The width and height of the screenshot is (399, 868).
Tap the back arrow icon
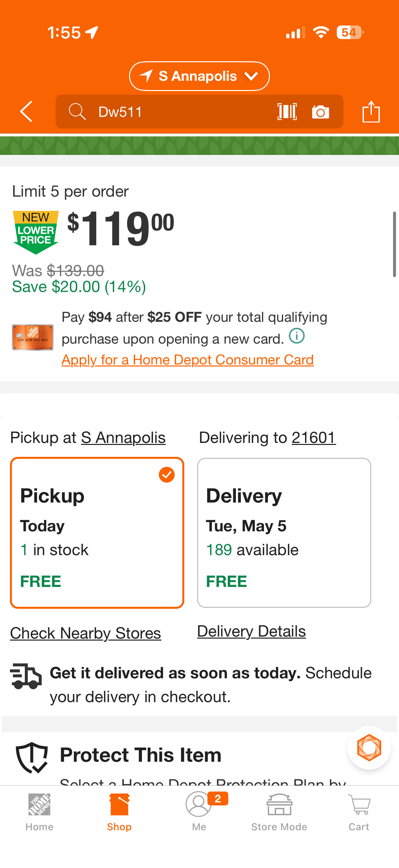(x=26, y=112)
